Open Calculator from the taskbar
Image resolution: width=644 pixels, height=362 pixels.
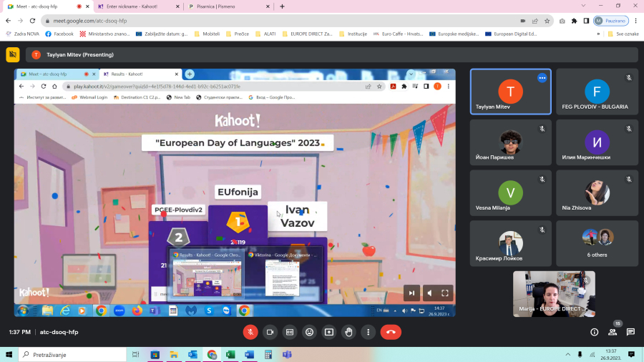(x=268, y=355)
